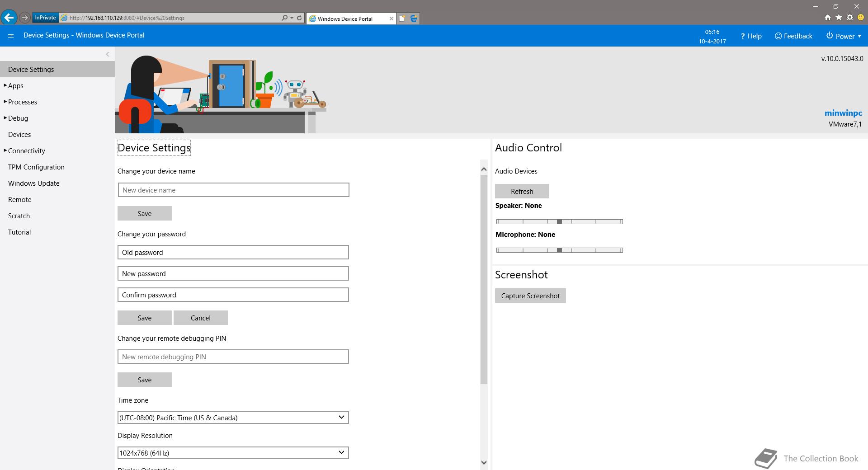Click the Confirm password field
Image resolution: width=868 pixels, height=470 pixels.
[x=233, y=295]
